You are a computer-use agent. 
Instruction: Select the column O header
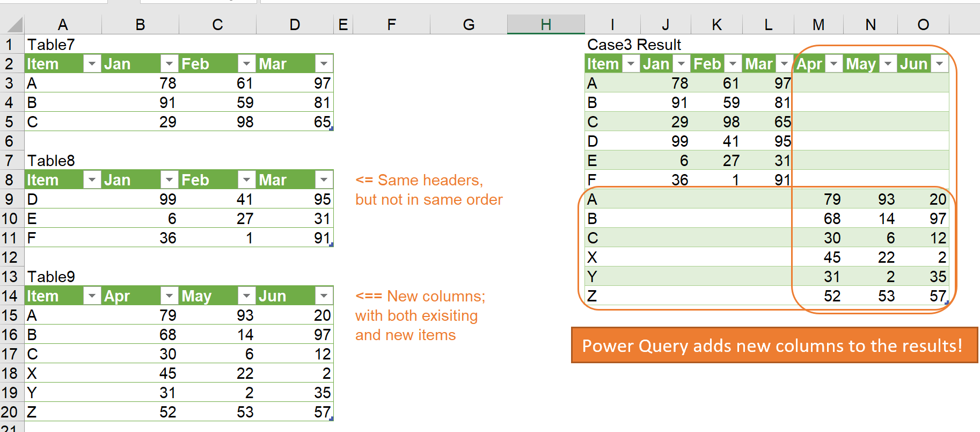[923, 25]
